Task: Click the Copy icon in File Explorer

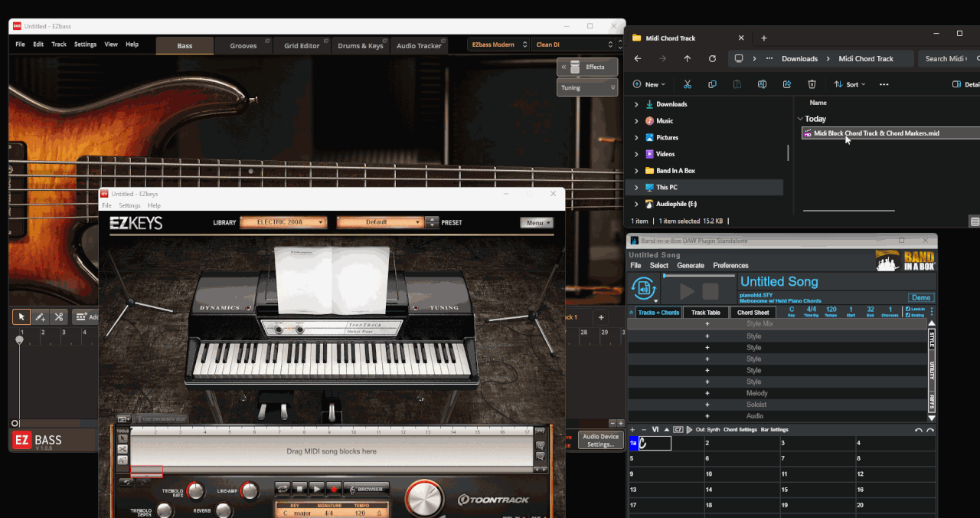Action: (713, 84)
